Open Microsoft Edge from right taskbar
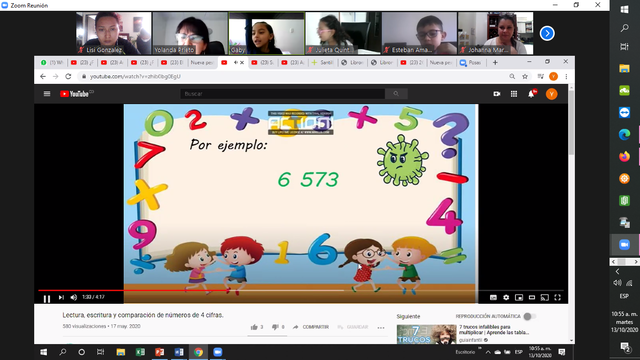640x360 pixels. pyautogui.click(x=624, y=134)
